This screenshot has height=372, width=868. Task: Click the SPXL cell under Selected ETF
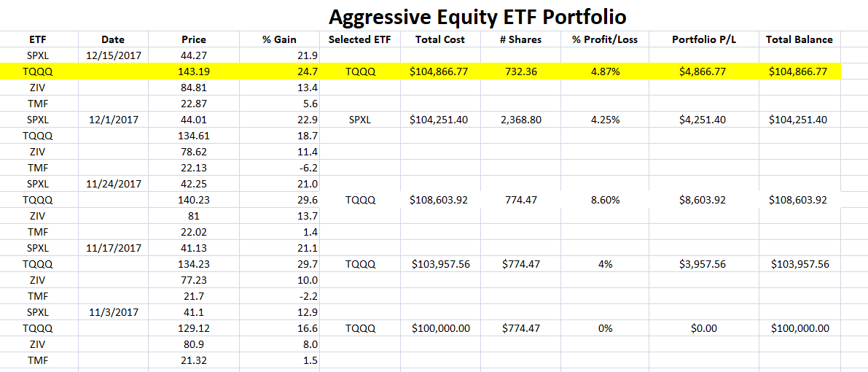pyautogui.click(x=359, y=120)
